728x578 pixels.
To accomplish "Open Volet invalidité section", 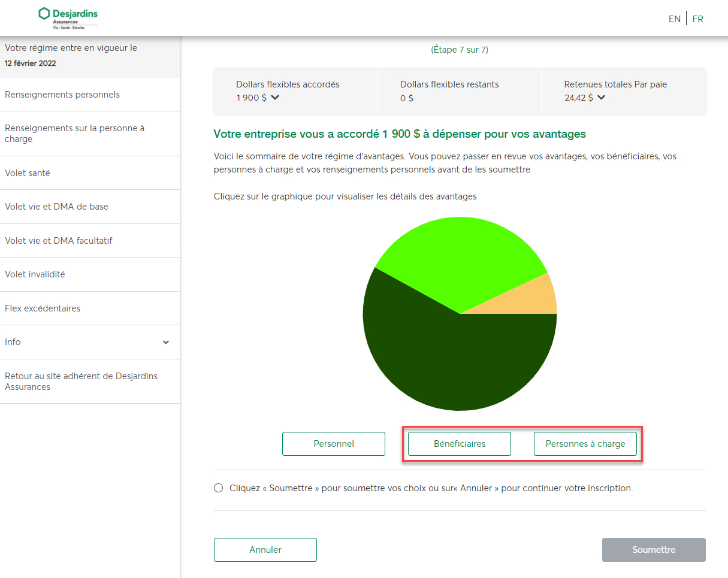I will pyautogui.click(x=90, y=274).
